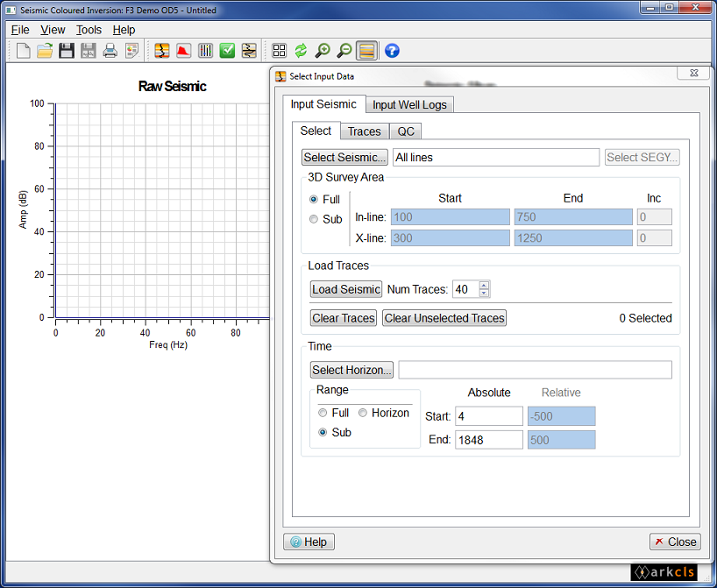Open the File menu

20,30
